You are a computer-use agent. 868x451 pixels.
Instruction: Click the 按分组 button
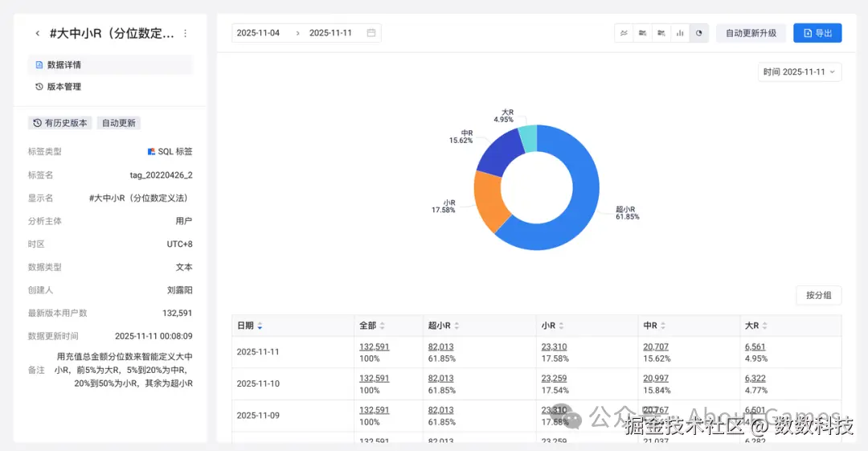click(819, 295)
